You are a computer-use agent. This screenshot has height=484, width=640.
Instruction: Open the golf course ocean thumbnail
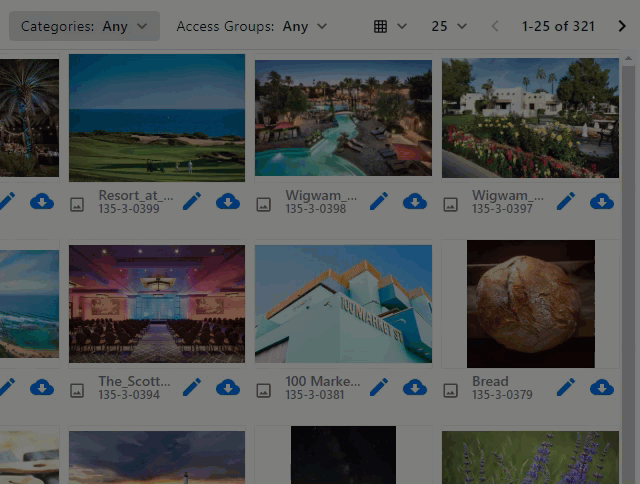click(x=157, y=118)
